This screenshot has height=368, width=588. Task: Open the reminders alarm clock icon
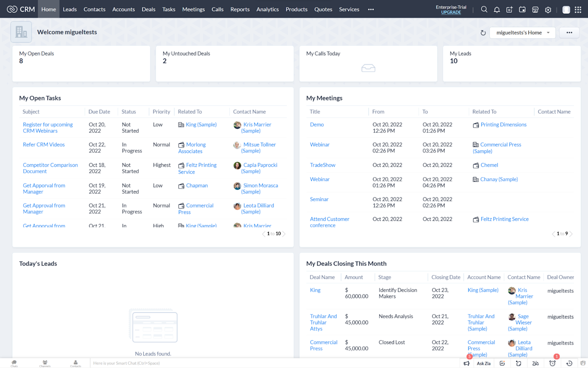pos(552,363)
